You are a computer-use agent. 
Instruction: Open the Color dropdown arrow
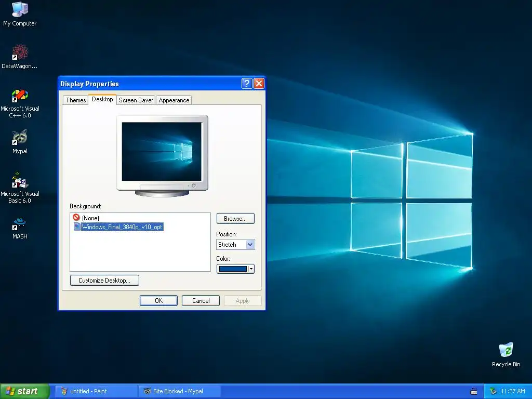[251, 269]
